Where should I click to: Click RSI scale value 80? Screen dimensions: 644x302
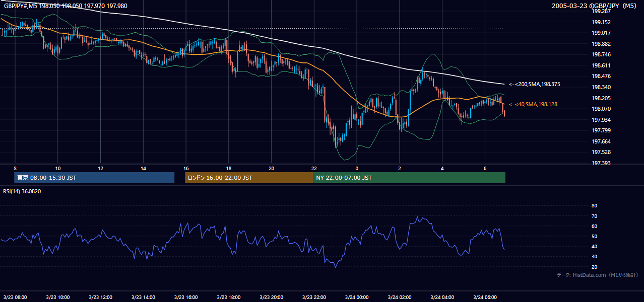click(x=594, y=206)
